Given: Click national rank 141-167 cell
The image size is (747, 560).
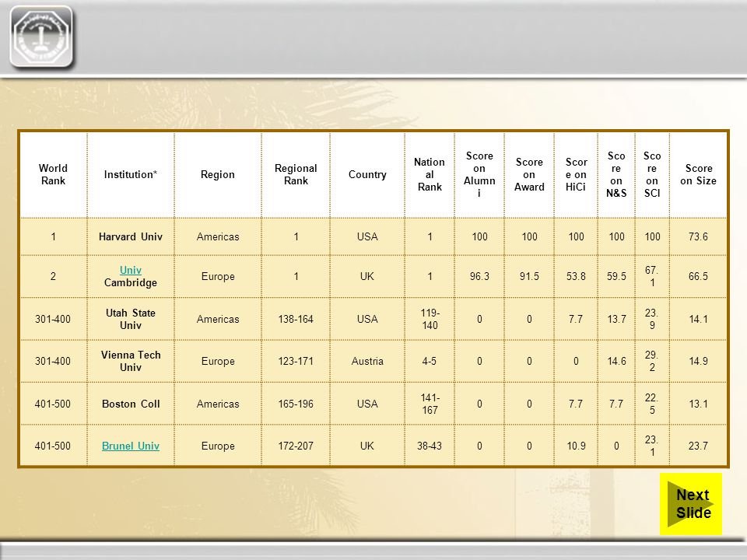Looking at the screenshot, I should point(430,404).
